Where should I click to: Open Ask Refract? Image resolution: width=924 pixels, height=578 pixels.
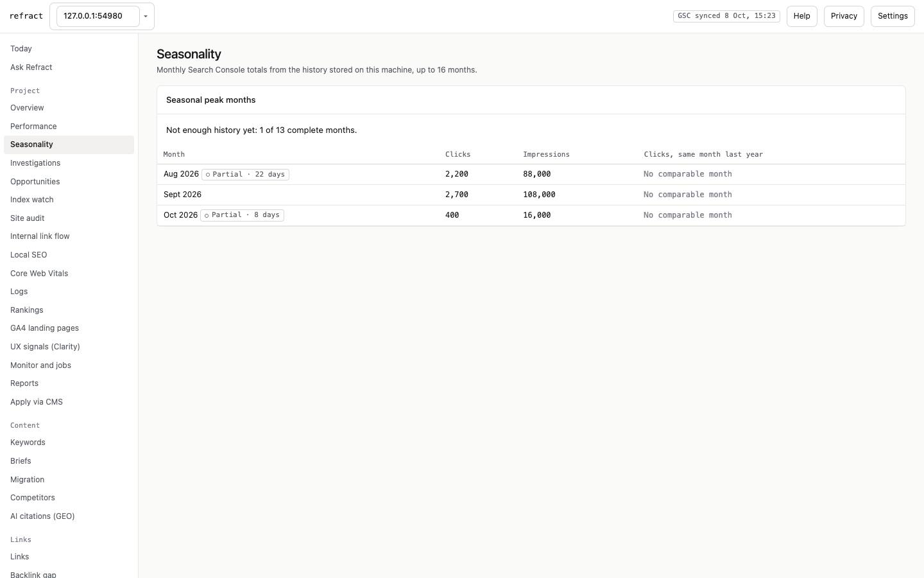click(x=69, y=67)
